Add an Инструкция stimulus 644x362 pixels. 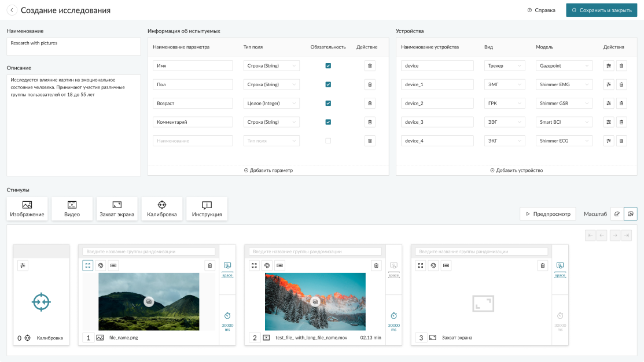(x=207, y=209)
